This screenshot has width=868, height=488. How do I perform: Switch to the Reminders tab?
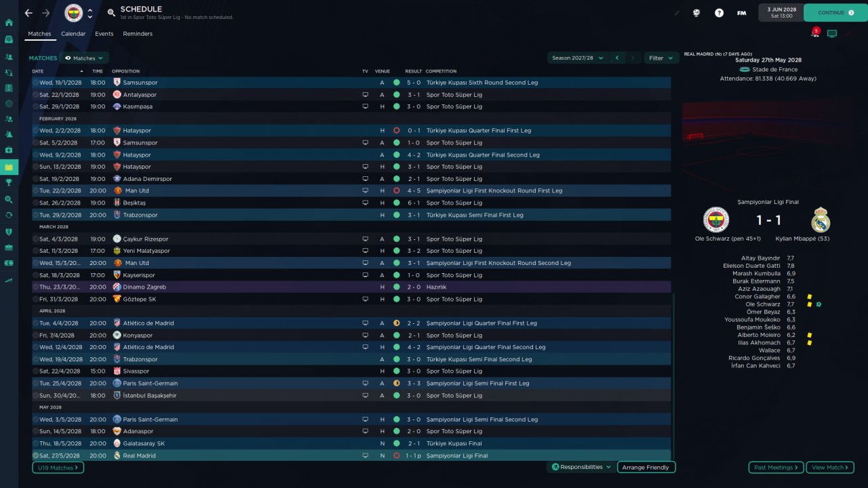pyautogui.click(x=138, y=34)
